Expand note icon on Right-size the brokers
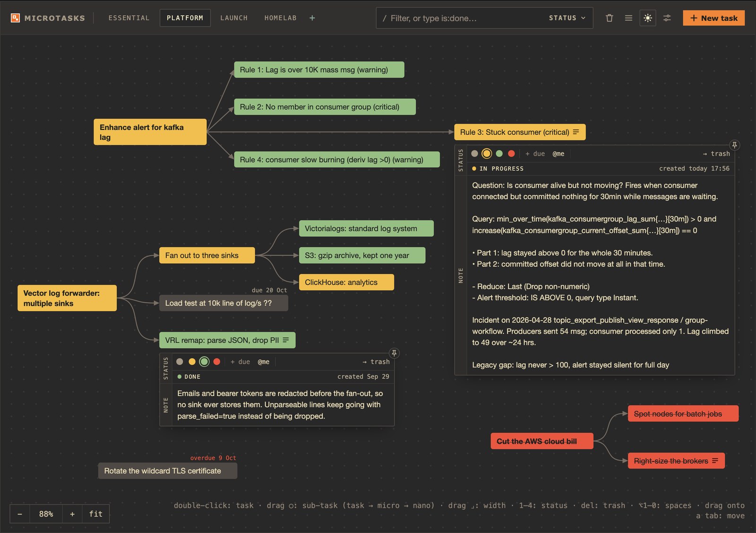 715,461
